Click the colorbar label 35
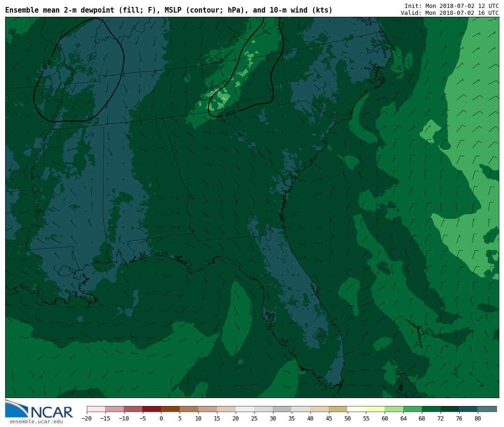This screenshot has height=427, width=504. point(292,418)
